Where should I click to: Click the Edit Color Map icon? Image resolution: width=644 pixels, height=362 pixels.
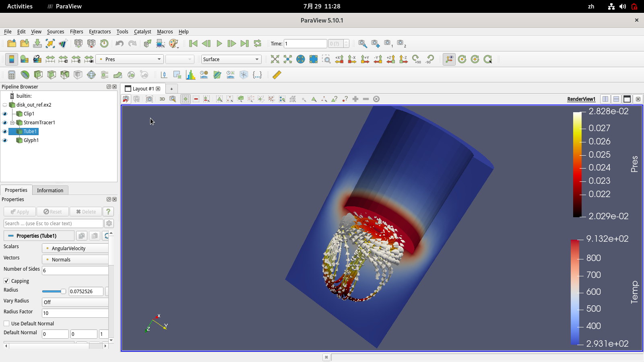tap(25, 60)
